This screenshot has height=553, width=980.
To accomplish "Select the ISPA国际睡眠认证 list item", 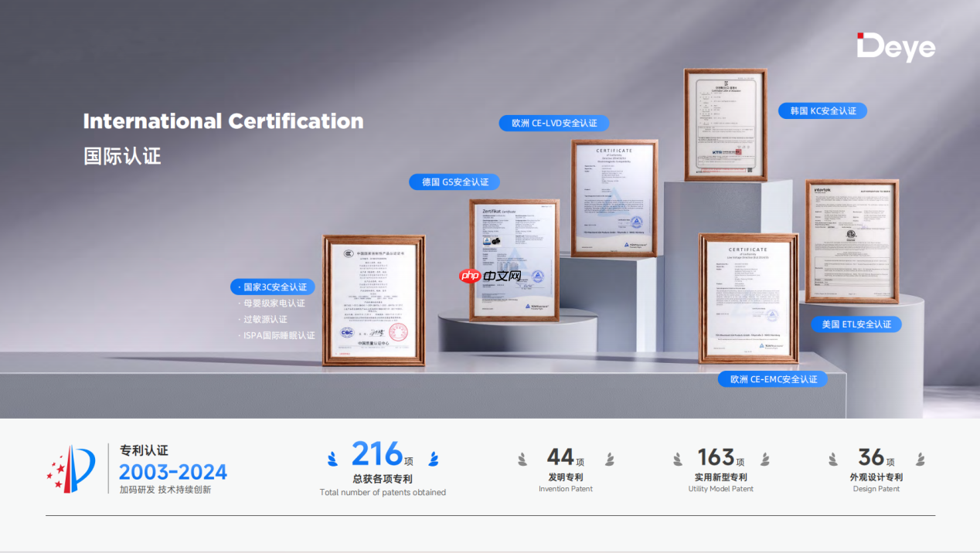I will (x=279, y=335).
